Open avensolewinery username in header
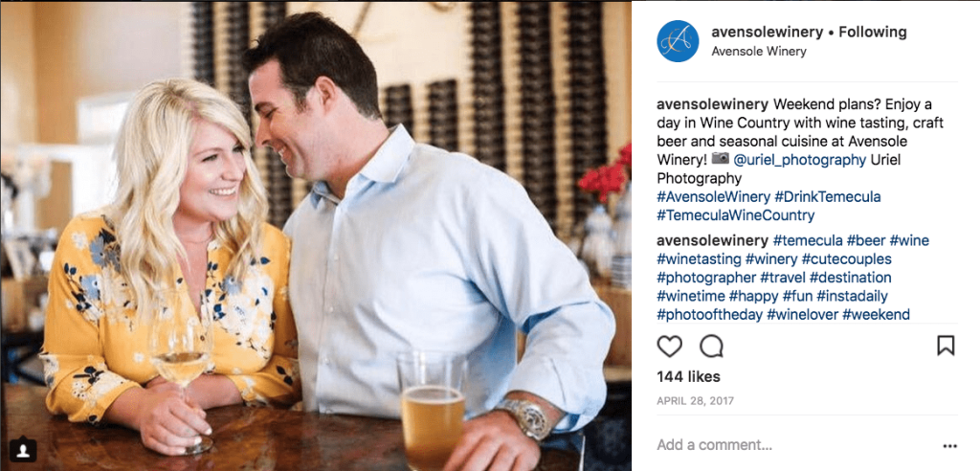 767,32
